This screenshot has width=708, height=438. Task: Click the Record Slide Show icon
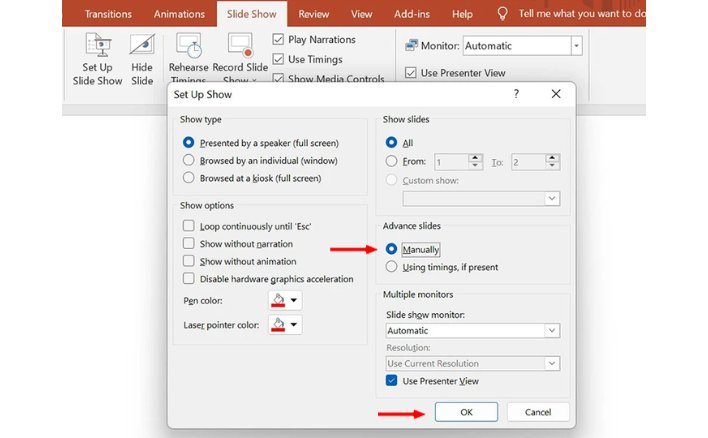[240, 47]
